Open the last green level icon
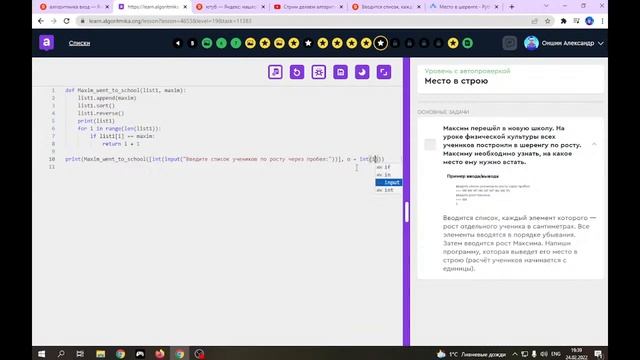Viewport: 640px width, 360px height. click(468, 43)
